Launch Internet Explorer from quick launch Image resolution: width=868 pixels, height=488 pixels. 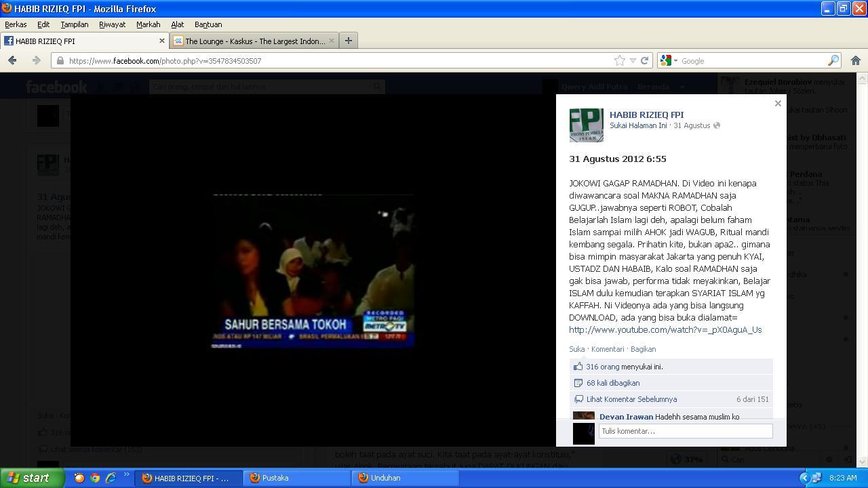click(111, 478)
